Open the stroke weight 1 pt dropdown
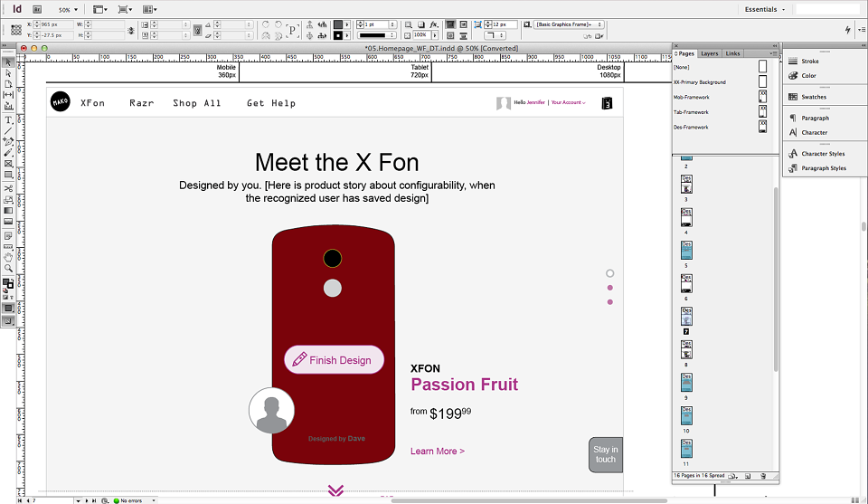Image resolution: width=868 pixels, height=504 pixels. [392, 25]
